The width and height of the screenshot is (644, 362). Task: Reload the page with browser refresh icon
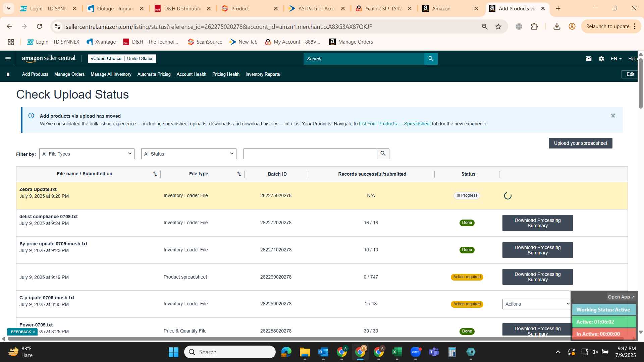[x=39, y=26]
